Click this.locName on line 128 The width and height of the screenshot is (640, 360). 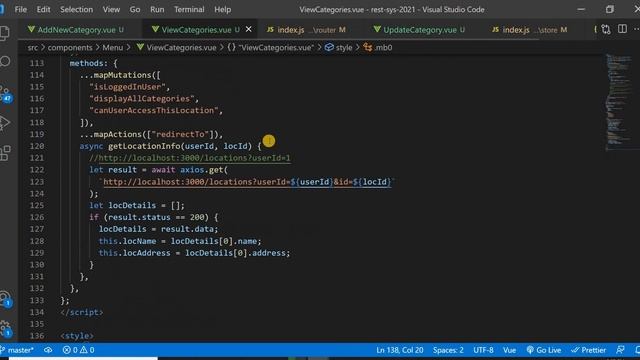point(127,241)
